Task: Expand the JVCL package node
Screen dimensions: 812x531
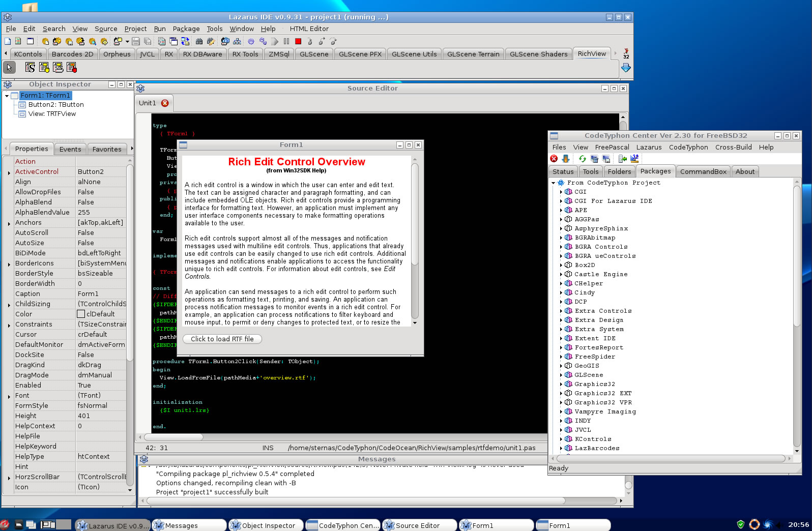Action: [x=561, y=430]
